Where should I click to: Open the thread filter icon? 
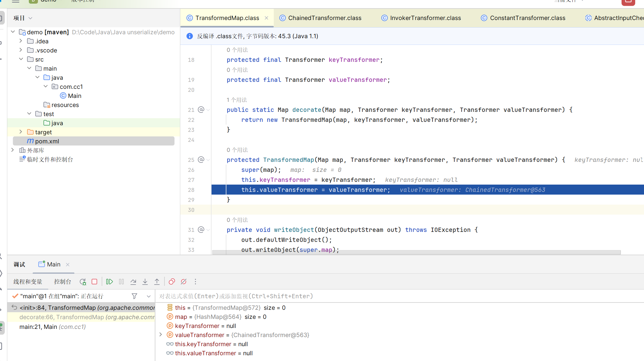[134, 296]
